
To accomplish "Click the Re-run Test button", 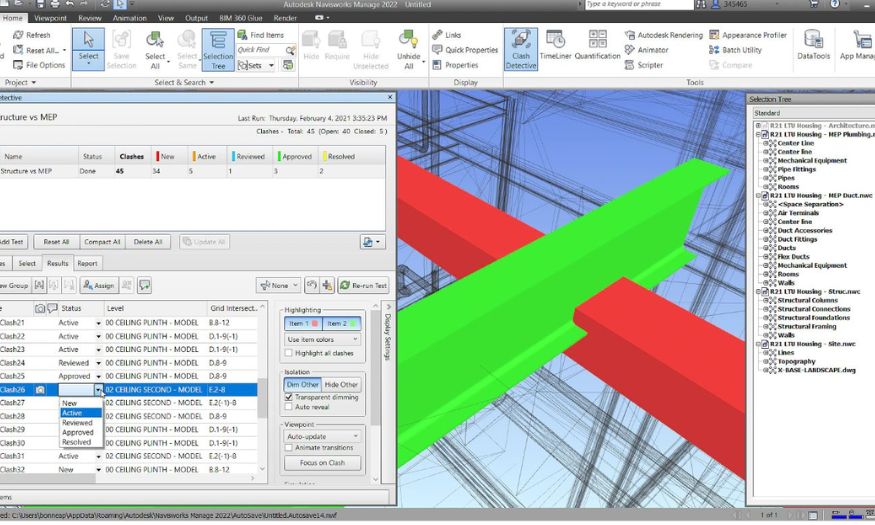I will 363,285.
